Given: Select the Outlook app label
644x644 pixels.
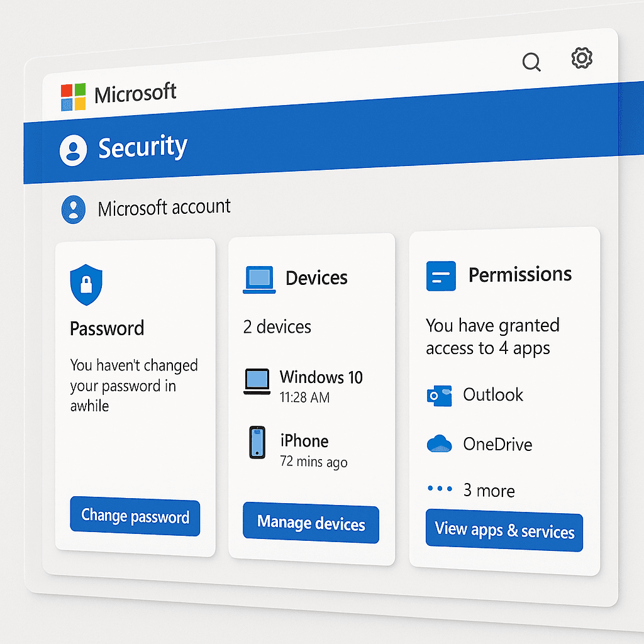Looking at the screenshot, I should pyautogui.click(x=493, y=395).
